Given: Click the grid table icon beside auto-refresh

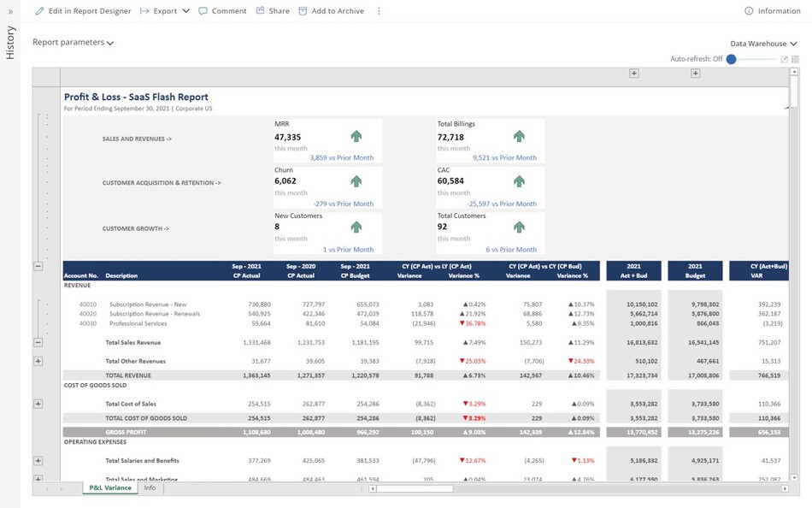Looking at the screenshot, I should coord(795,59).
